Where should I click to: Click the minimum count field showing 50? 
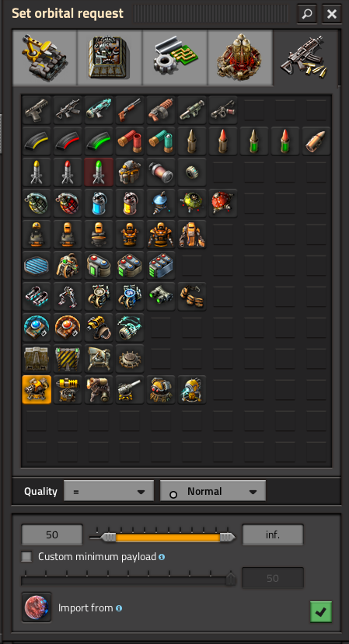pyautogui.click(x=52, y=534)
